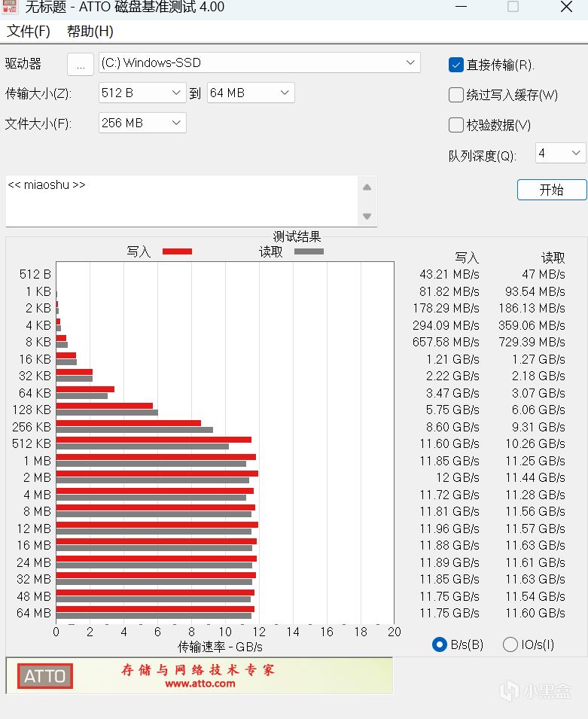Click the 48 MB row label in chart

(34, 596)
